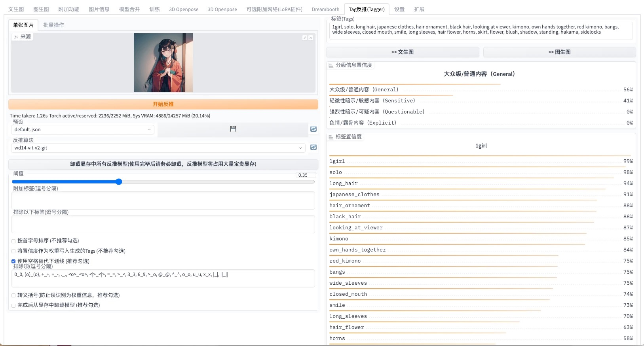Open the 可选附加网络(LoRA插件) tab

tap(274, 9)
